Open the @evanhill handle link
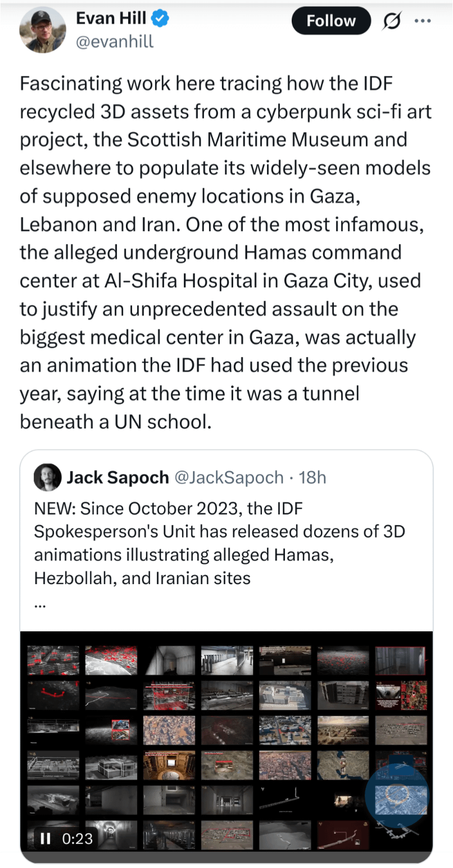453x868 pixels. 115,41
